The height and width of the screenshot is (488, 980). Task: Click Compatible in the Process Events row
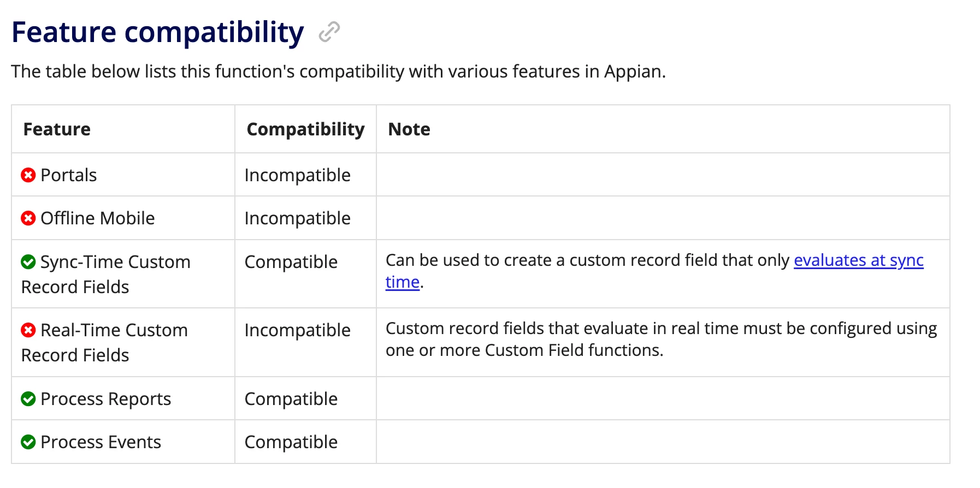[291, 442]
